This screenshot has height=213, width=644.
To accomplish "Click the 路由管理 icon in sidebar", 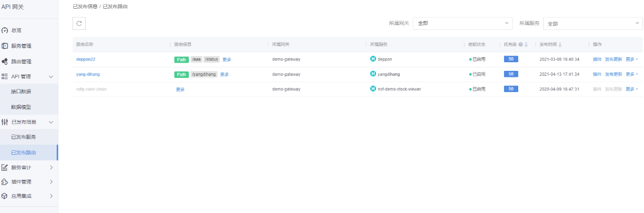I will tap(5, 61).
